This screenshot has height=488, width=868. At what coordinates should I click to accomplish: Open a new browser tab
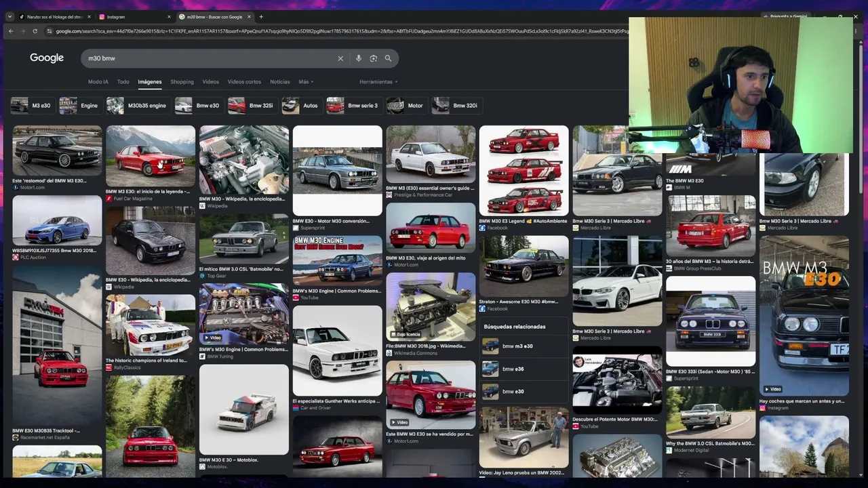pyautogui.click(x=261, y=17)
